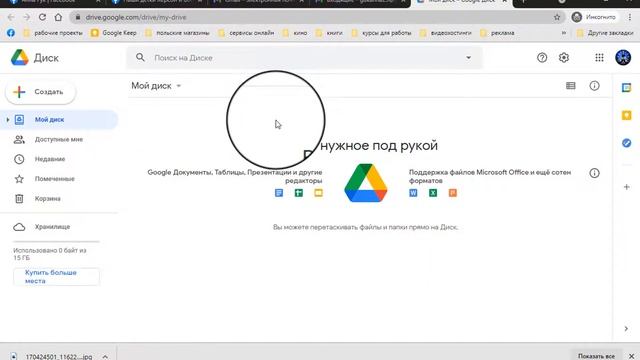This screenshot has height=360, width=640.
Task: Open Другие закладки folder
Action: [605, 33]
